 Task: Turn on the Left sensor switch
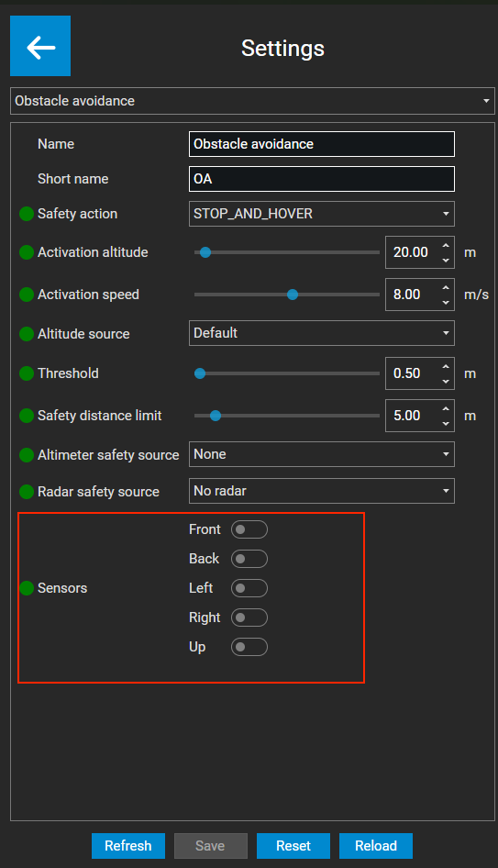tap(249, 588)
